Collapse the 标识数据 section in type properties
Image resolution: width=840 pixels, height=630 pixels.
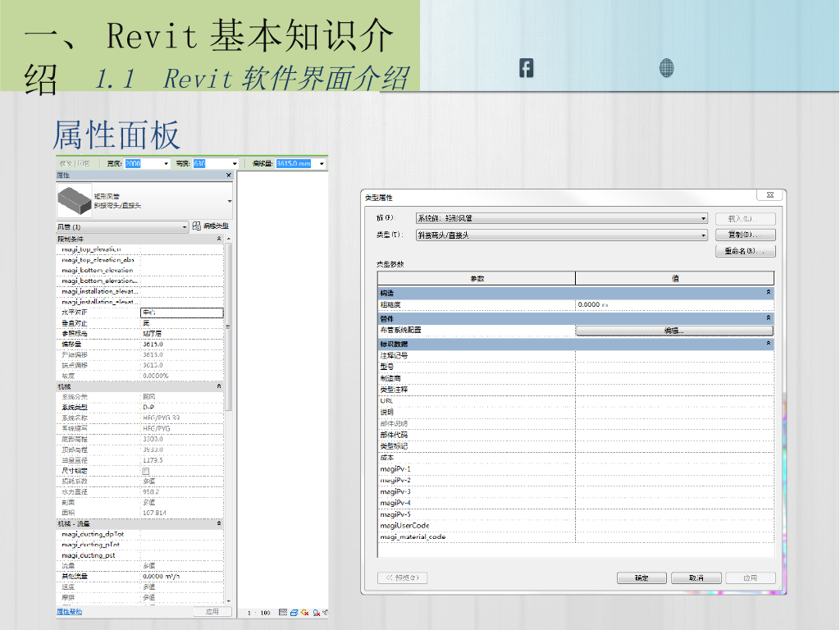pyautogui.click(x=769, y=343)
